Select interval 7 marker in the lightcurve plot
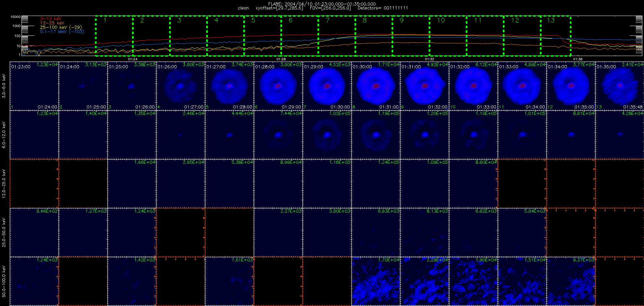Image resolution: width=644 pixels, height=306 pixels. tap(328, 20)
